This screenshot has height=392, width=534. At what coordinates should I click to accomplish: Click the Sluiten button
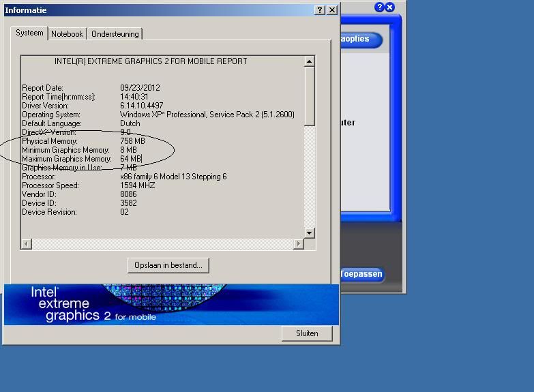coord(307,333)
